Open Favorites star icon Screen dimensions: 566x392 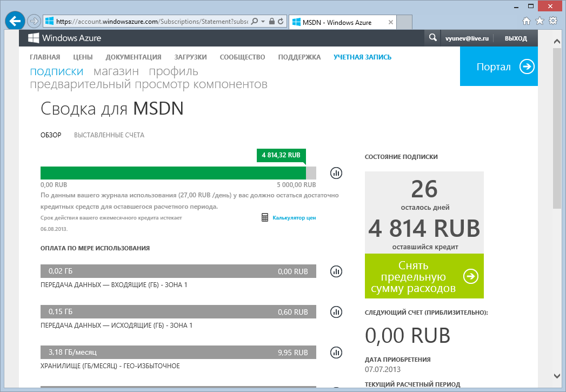[x=540, y=21]
